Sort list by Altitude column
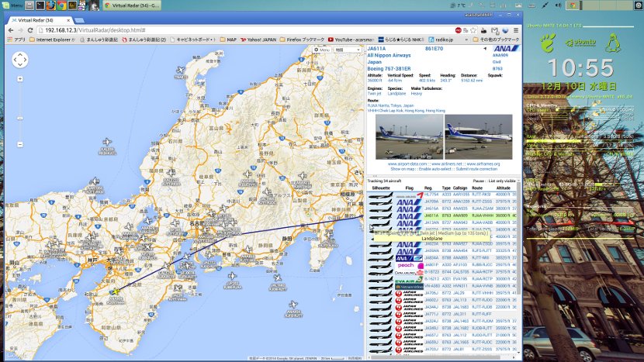This screenshot has height=362, width=644. pos(503,188)
